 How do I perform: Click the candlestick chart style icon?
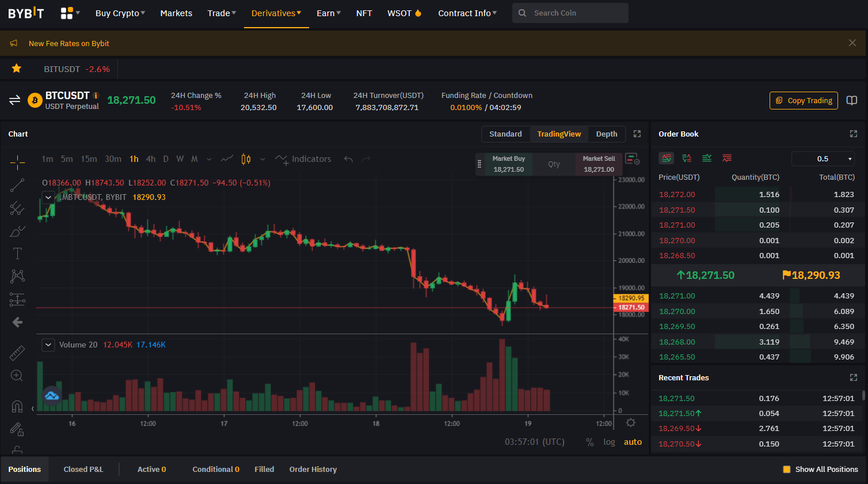point(246,159)
